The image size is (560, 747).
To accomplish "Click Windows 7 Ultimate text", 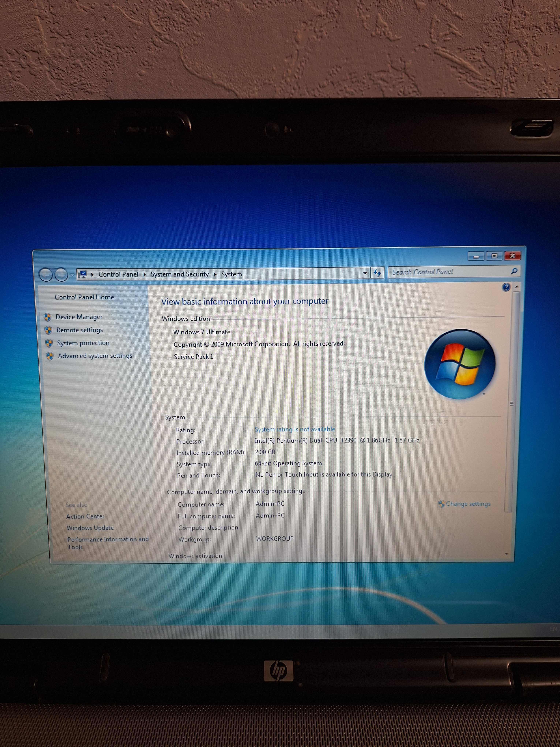I will pyautogui.click(x=202, y=332).
